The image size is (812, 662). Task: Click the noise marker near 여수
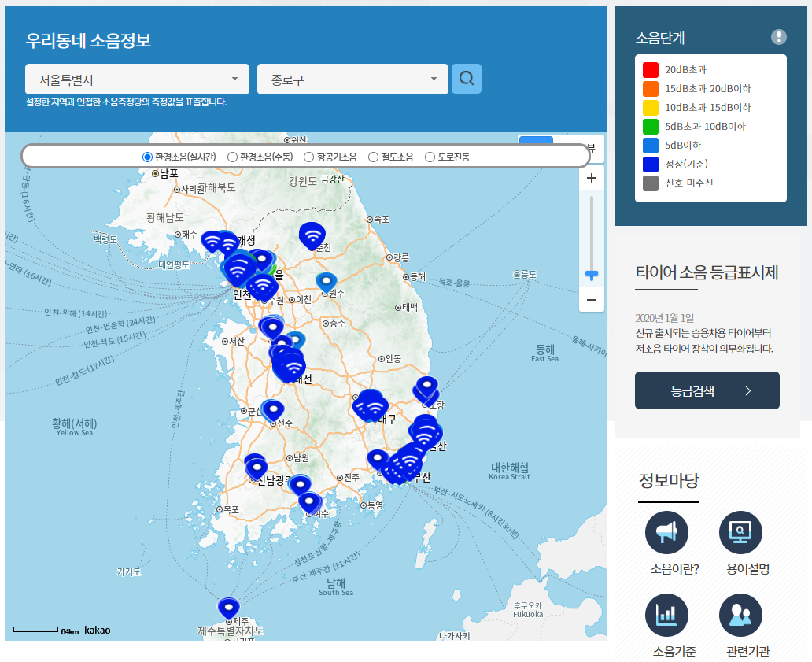[310, 502]
